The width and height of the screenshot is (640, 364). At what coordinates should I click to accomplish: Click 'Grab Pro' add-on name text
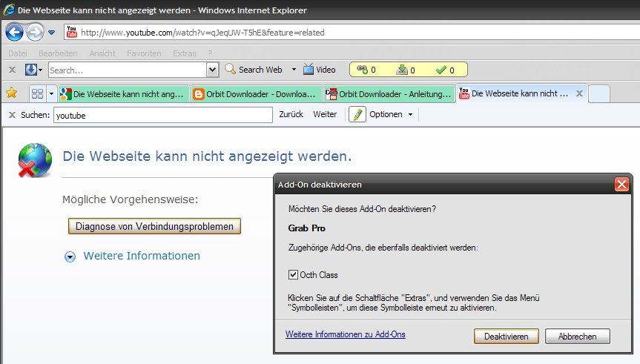coord(306,228)
